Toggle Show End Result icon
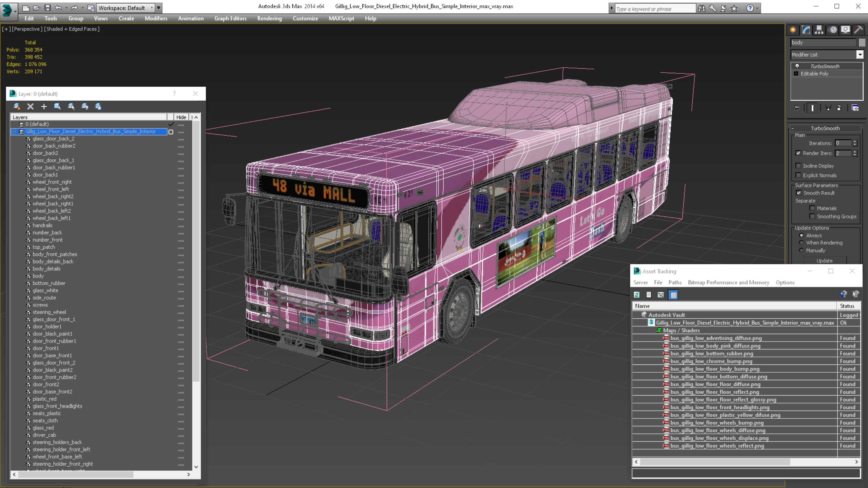 click(x=813, y=108)
